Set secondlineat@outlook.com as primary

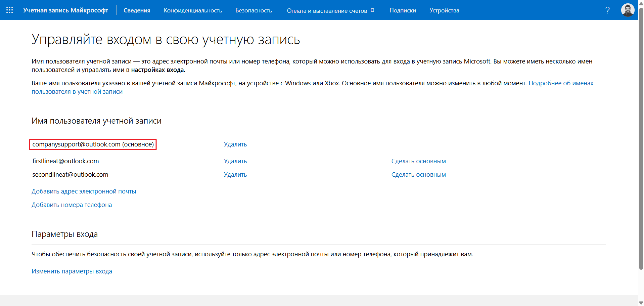(418, 175)
